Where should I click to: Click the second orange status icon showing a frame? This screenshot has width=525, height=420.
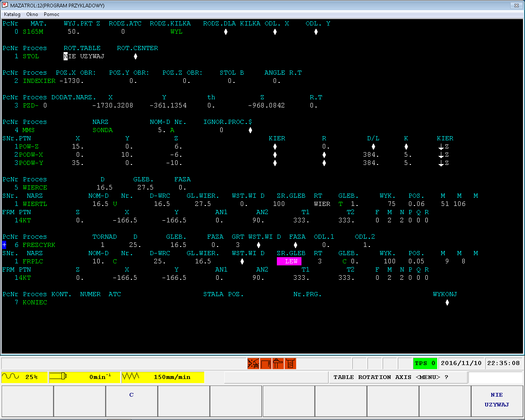(x=265, y=363)
